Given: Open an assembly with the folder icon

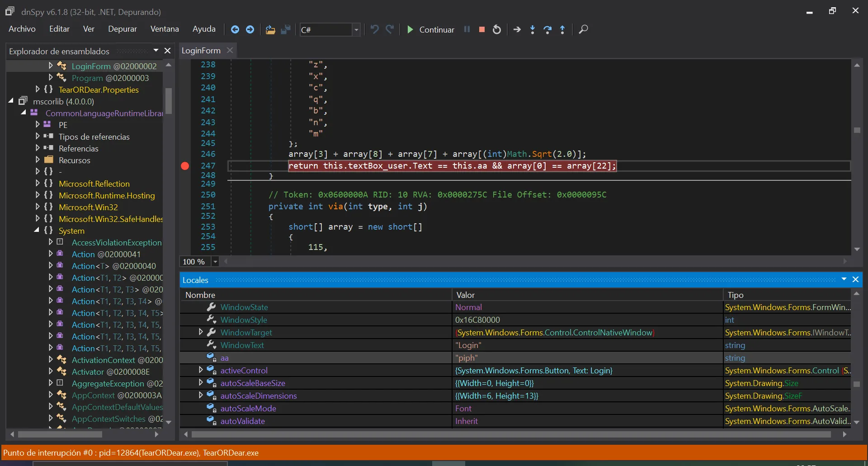Looking at the screenshot, I should (x=270, y=29).
